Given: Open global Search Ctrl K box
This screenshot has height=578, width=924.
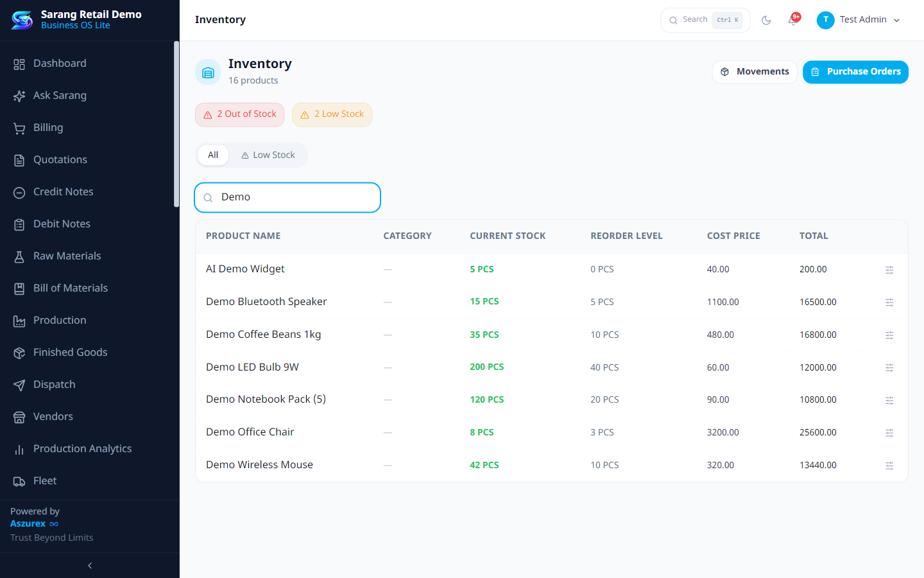Looking at the screenshot, I should (705, 20).
